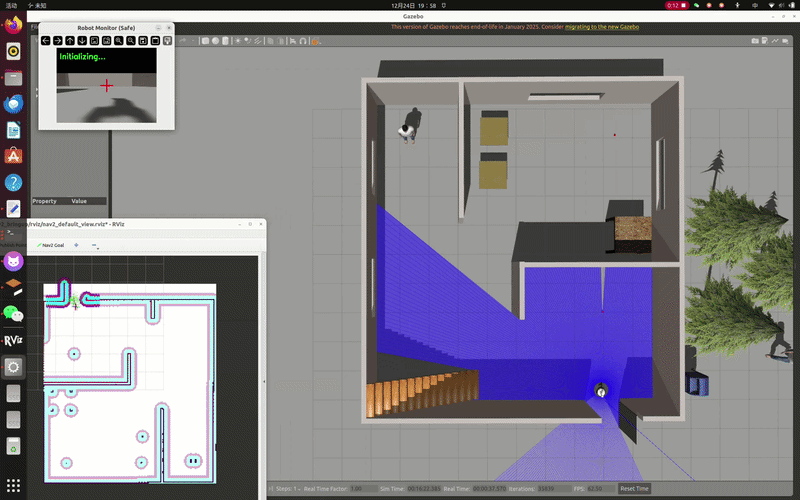
Task: Stop the screen recording indicator 0:12
Action: [x=677, y=5]
